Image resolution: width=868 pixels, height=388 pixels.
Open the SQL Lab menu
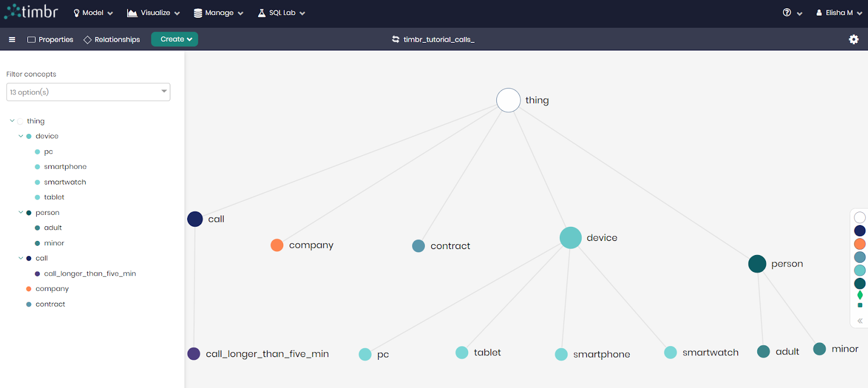click(x=282, y=13)
